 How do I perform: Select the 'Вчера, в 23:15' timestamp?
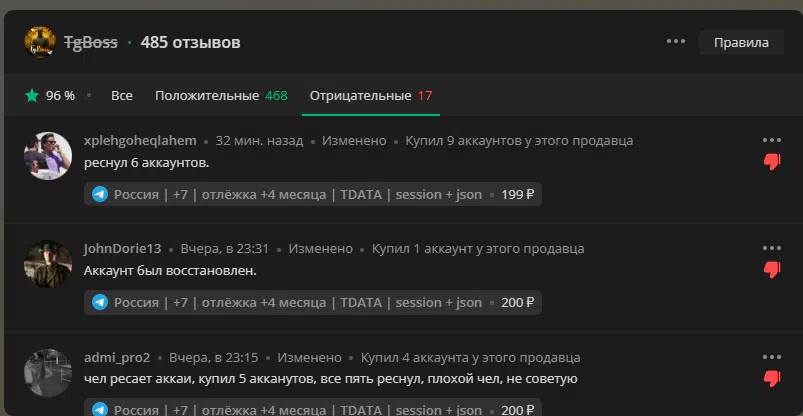pos(214,358)
